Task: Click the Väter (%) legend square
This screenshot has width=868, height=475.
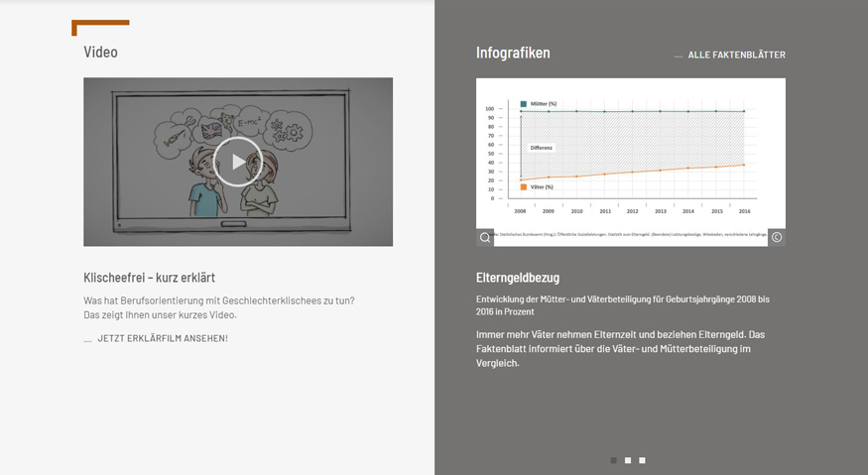Action: [x=524, y=186]
